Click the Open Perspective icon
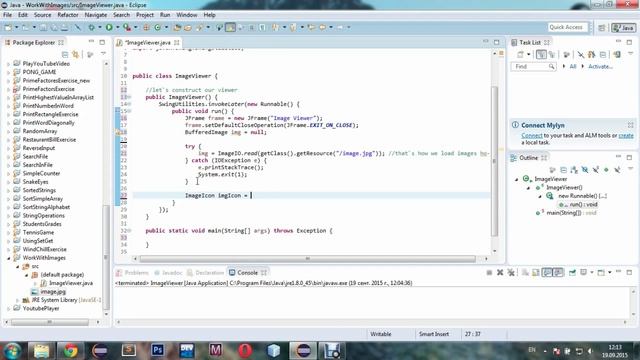Screen dimensions: 640x360 [602, 27]
